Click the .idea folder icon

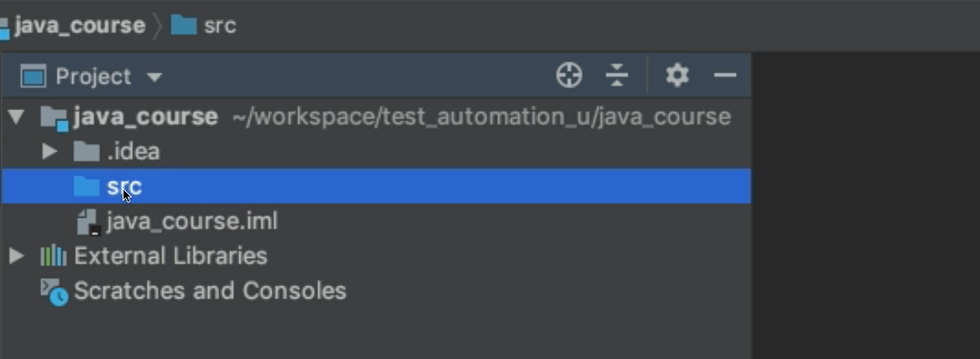tap(87, 152)
